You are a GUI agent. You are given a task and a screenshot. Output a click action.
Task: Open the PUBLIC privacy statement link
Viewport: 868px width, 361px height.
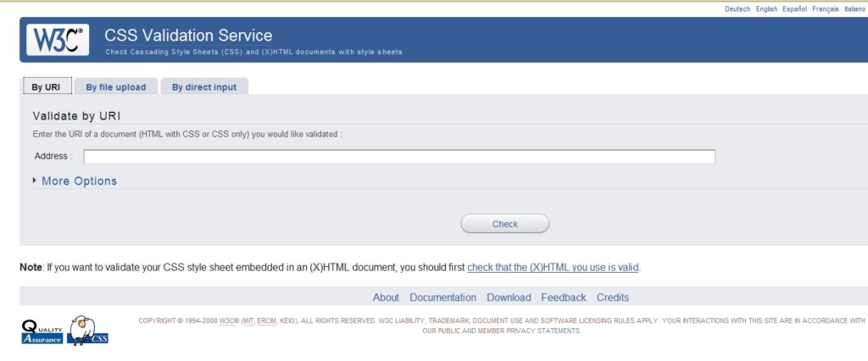pos(449,331)
